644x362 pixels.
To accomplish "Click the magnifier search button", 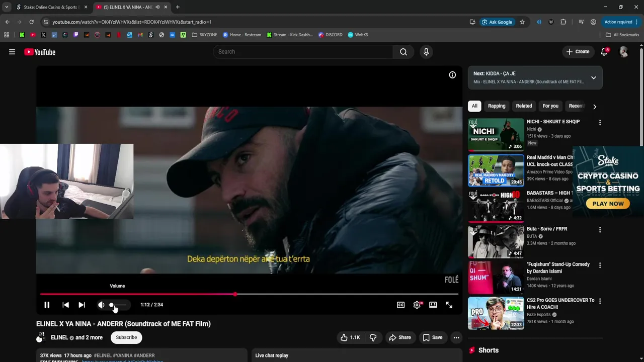I will pos(404,52).
